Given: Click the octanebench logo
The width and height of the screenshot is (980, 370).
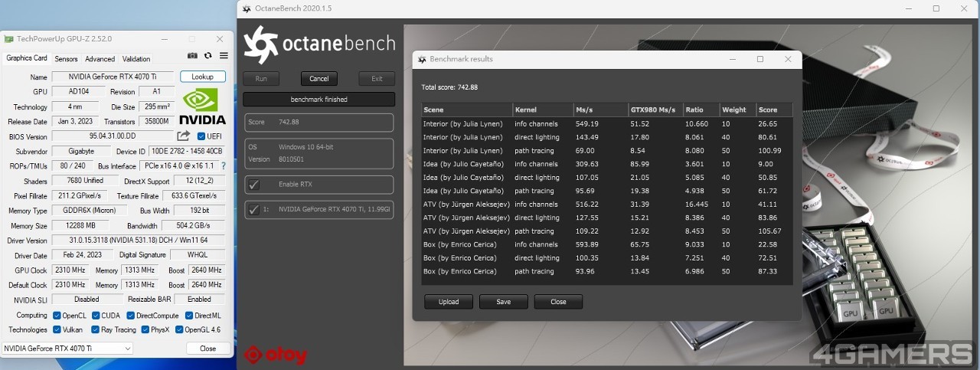Looking at the screenshot, I should (319, 44).
